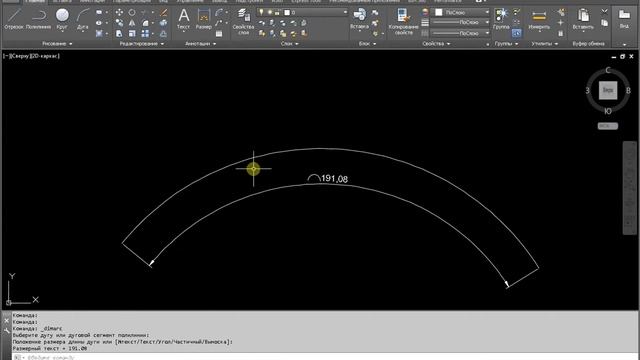Click the Cut icon in Буфер обмена
This screenshot has height=360, width=640.
(x=604, y=11)
